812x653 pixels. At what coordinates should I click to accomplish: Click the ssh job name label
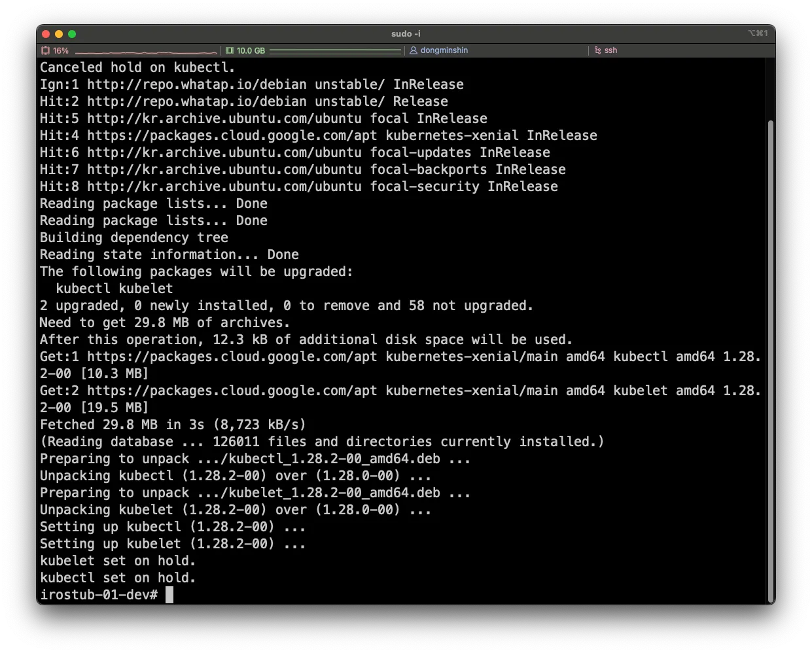coord(610,50)
